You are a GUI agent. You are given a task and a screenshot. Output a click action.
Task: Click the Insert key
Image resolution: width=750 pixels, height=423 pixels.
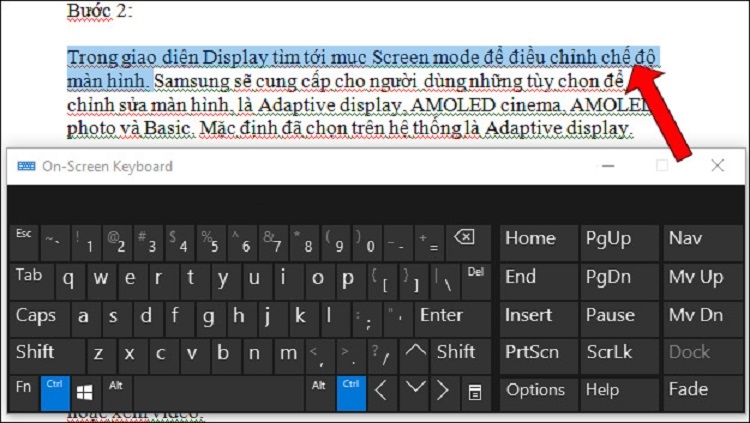[x=539, y=319]
